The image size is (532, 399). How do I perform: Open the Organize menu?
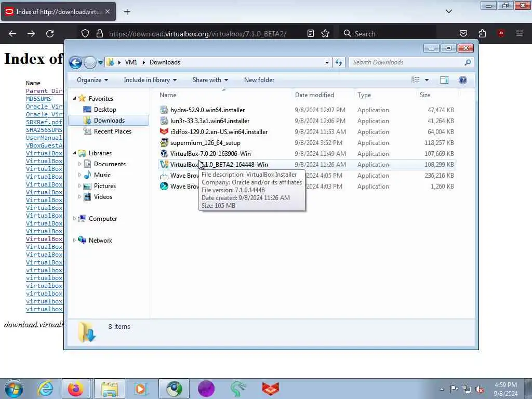(92, 80)
